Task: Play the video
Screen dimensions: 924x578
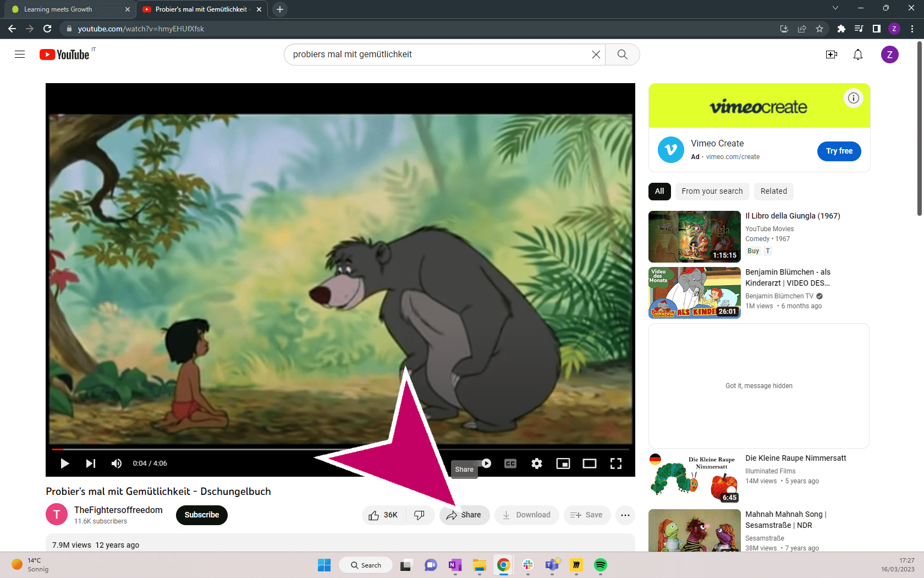Action: click(64, 464)
